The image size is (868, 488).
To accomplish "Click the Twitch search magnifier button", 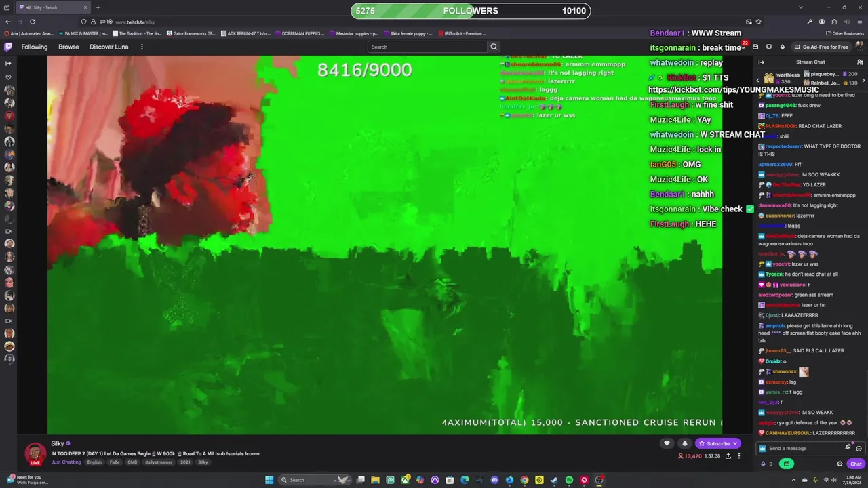I will 494,47.
